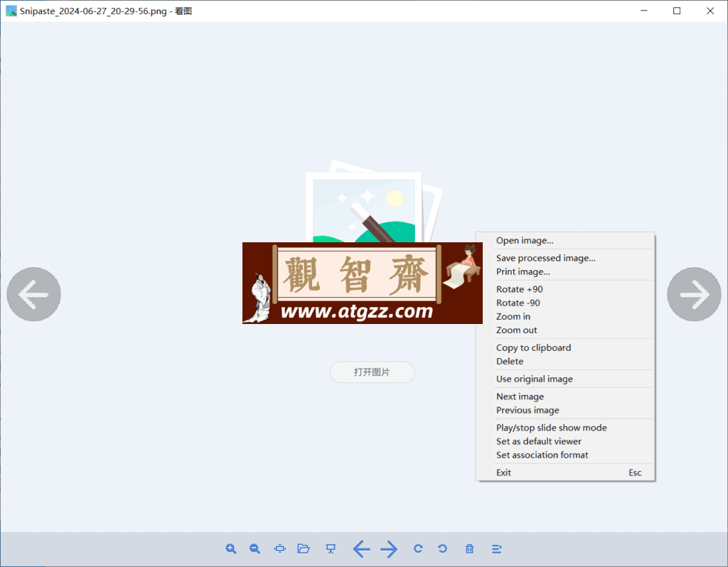Viewport: 728px width, 567px height.
Task: Select Rotate +90 menu item
Action: (x=565, y=289)
